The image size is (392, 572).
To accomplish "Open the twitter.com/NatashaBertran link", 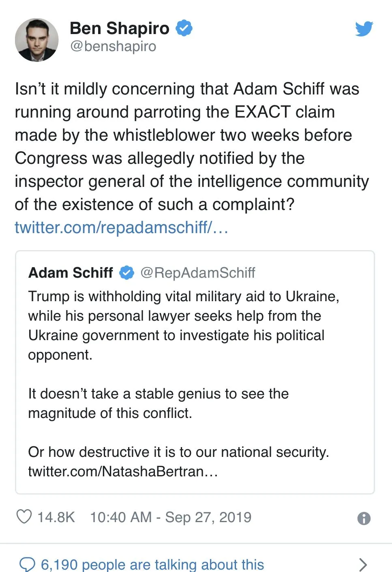I will click(x=123, y=471).
